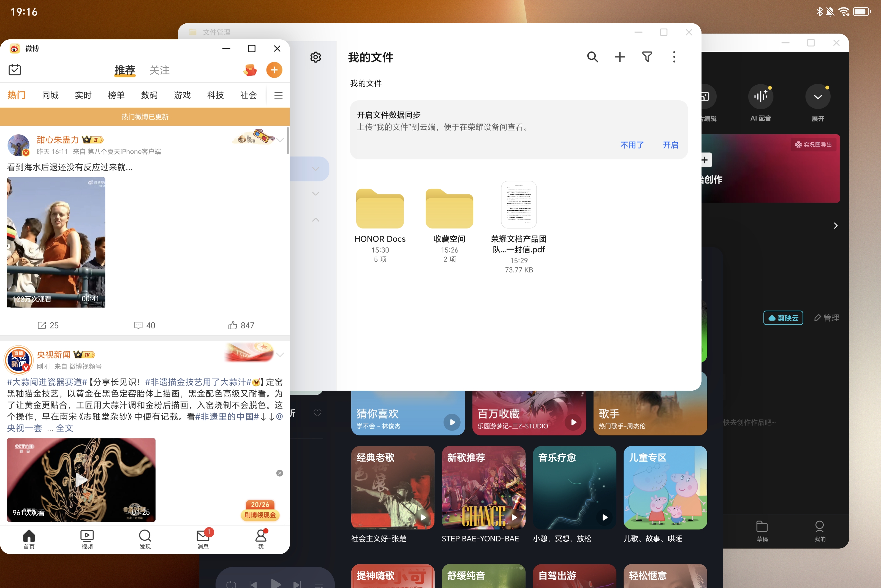Toggle the favorite heart in music player

point(317,413)
